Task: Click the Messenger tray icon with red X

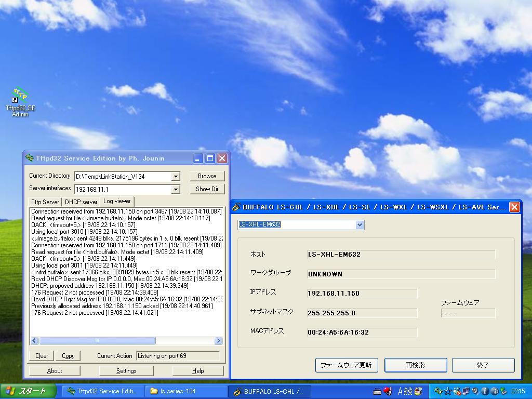Action: pos(457,391)
